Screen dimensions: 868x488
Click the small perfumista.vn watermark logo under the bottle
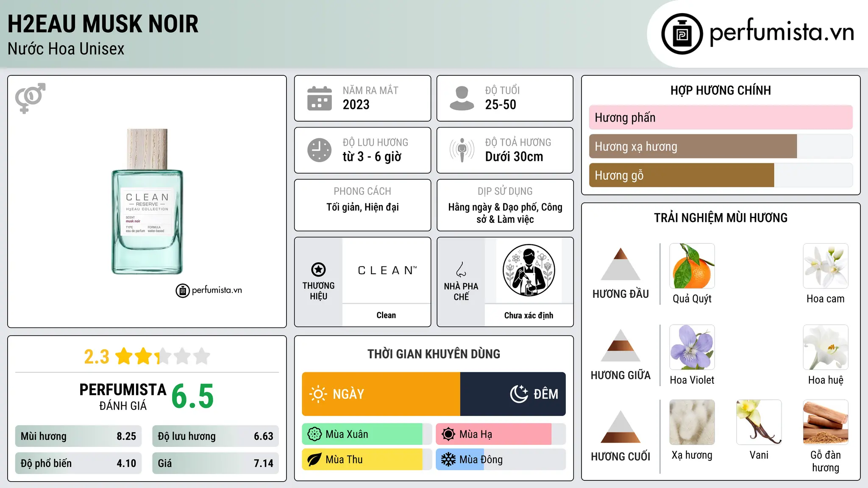[x=209, y=291]
